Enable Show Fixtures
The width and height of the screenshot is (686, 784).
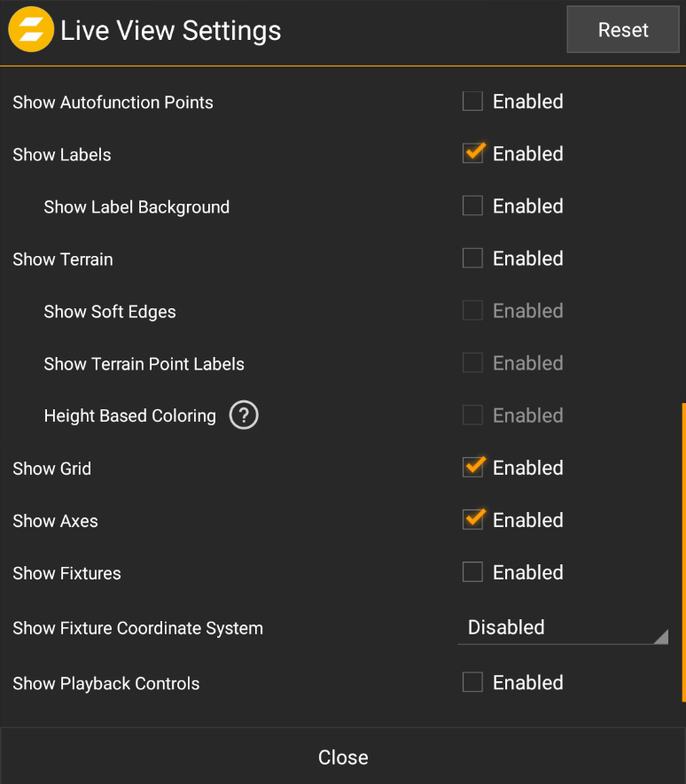click(472, 571)
